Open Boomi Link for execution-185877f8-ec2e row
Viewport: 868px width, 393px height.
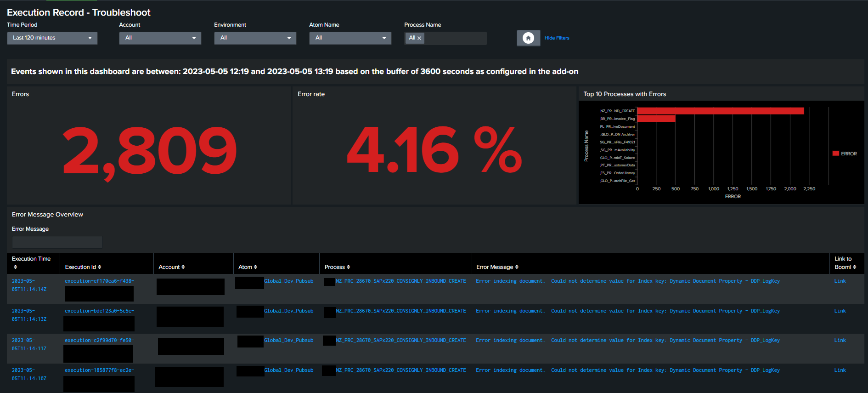point(840,370)
